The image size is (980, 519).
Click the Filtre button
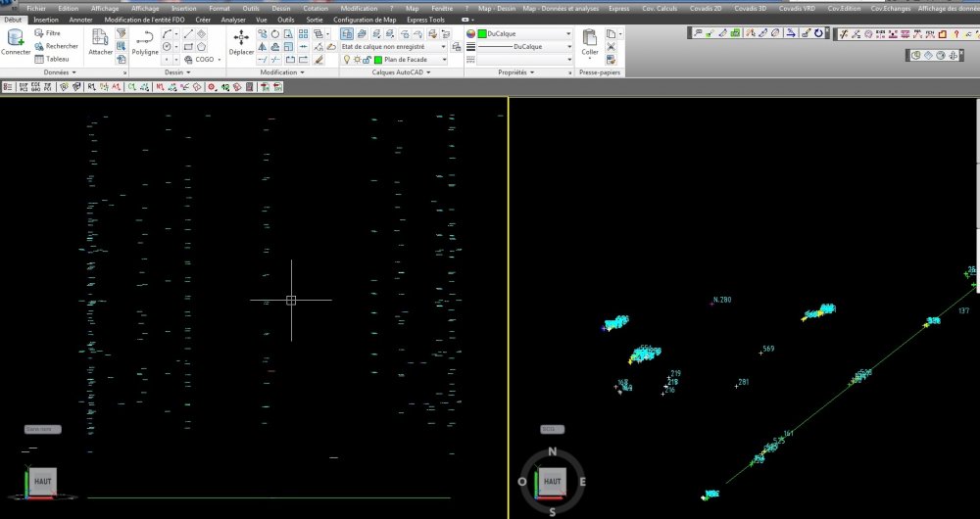[47, 33]
